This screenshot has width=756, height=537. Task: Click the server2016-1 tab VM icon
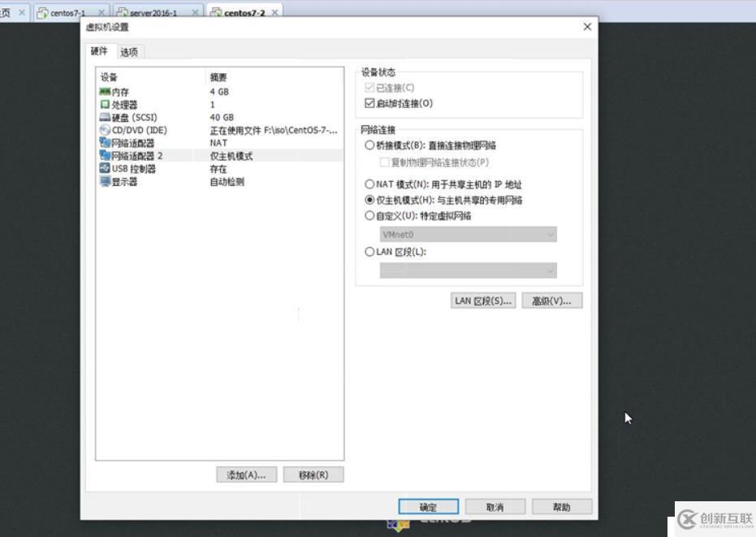point(123,13)
